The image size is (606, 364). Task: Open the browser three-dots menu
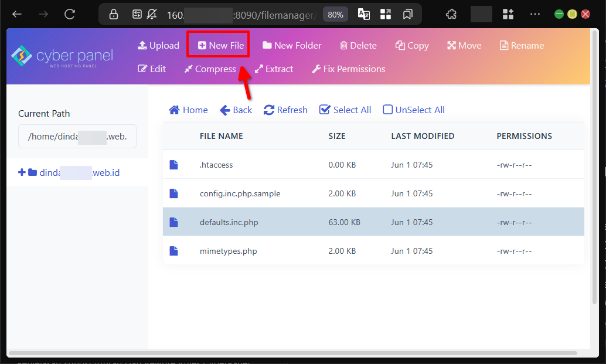point(534,15)
